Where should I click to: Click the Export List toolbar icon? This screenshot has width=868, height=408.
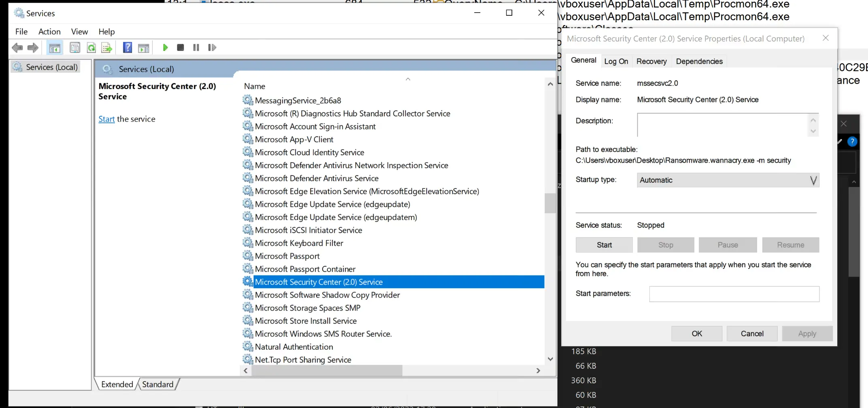[107, 48]
